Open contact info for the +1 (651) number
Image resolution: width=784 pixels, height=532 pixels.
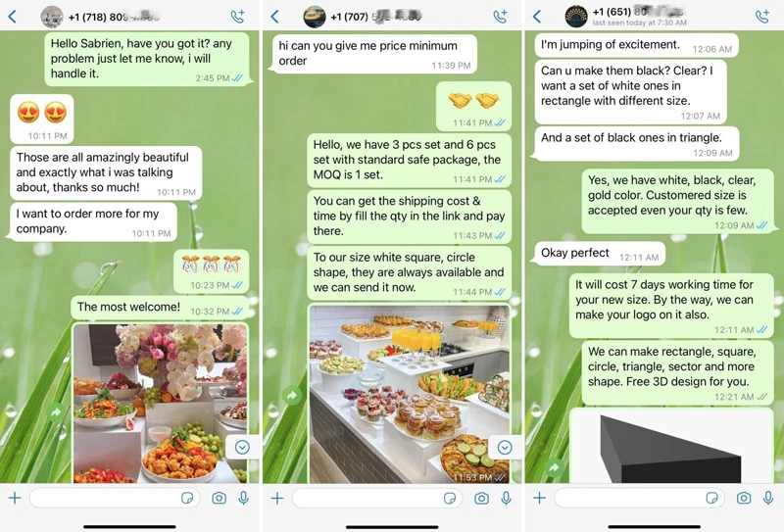coord(639,12)
